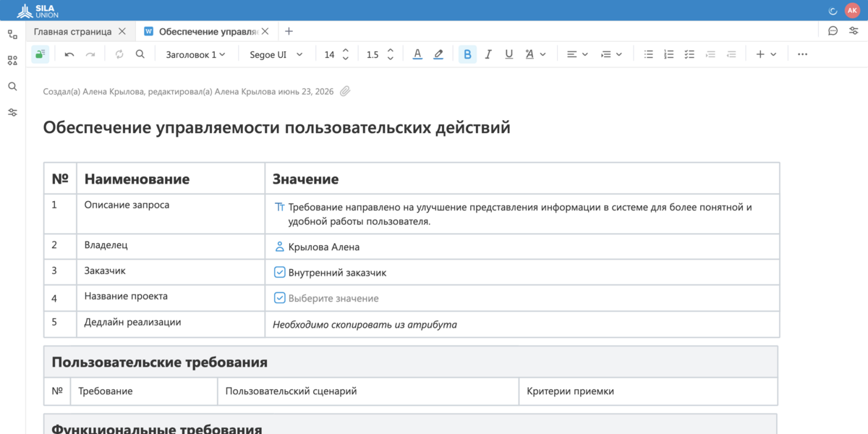This screenshot has width=868, height=434.
Task: Click the Название проекта cell
Action: [x=171, y=298]
